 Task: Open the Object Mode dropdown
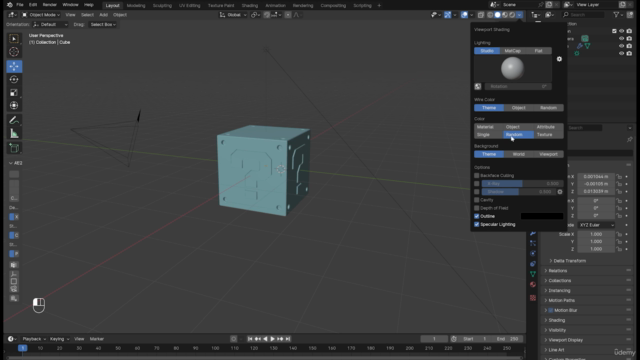(41, 15)
